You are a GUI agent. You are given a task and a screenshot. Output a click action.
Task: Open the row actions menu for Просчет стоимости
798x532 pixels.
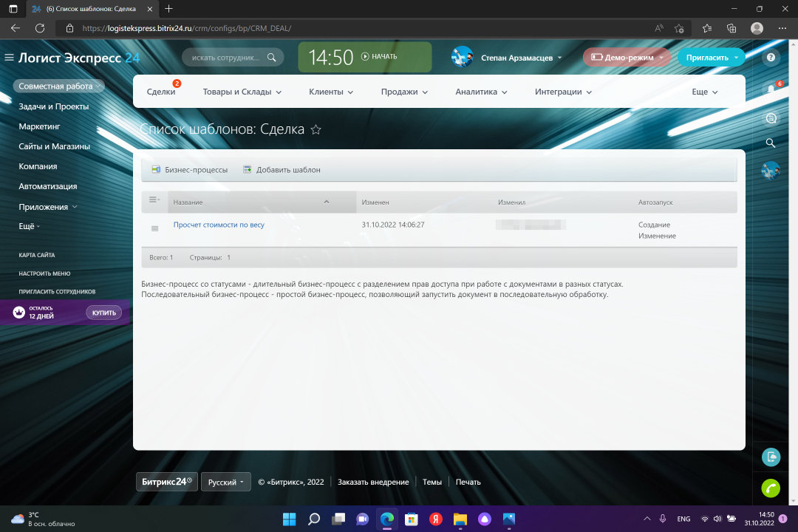[x=154, y=228]
